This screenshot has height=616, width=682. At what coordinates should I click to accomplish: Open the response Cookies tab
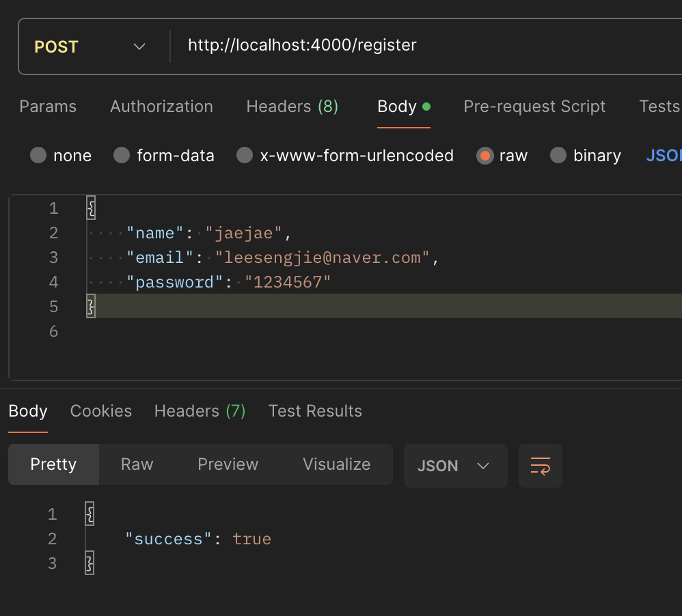(x=101, y=411)
